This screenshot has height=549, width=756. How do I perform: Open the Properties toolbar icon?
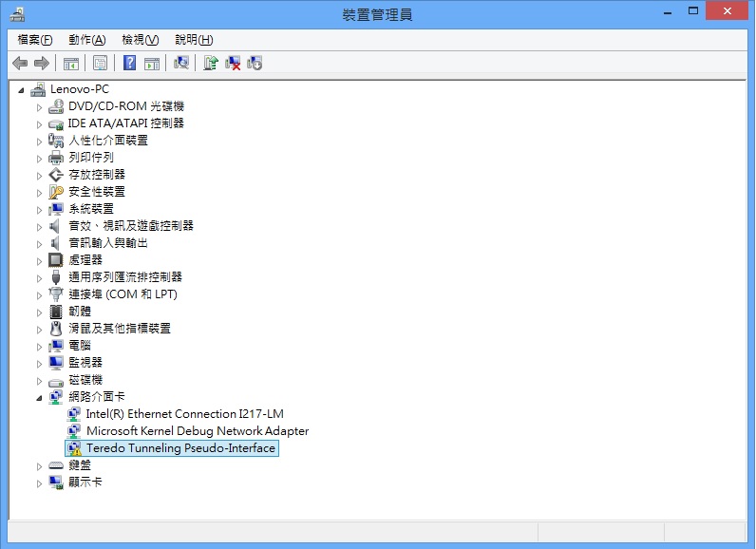[x=101, y=63]
